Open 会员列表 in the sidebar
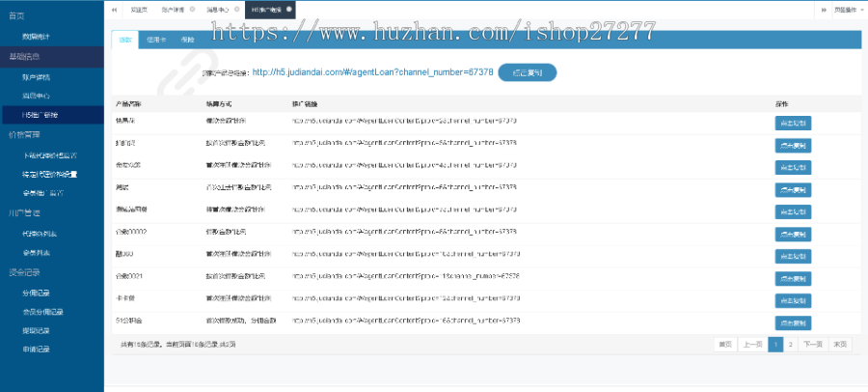Screen dimensions: 868x392 (x=36, y=253)
